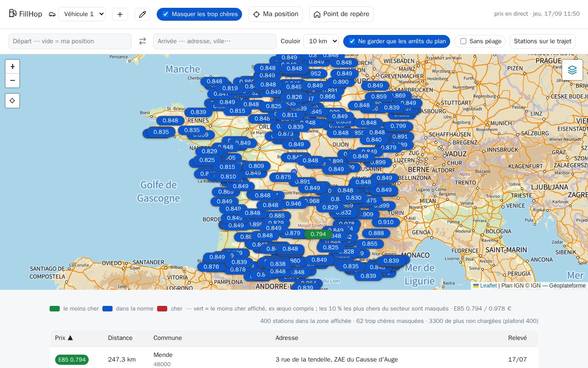Click Stations sur le trajet button

click(543, 41)
